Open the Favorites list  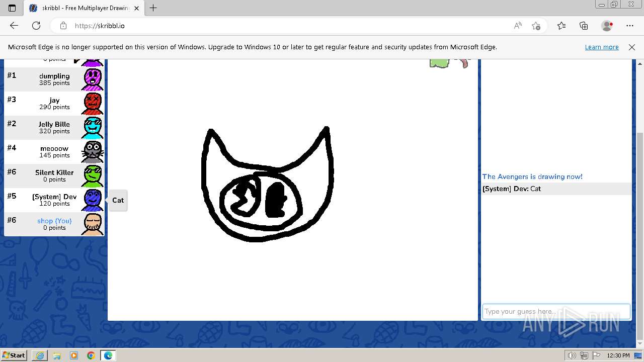coord(561,26)
